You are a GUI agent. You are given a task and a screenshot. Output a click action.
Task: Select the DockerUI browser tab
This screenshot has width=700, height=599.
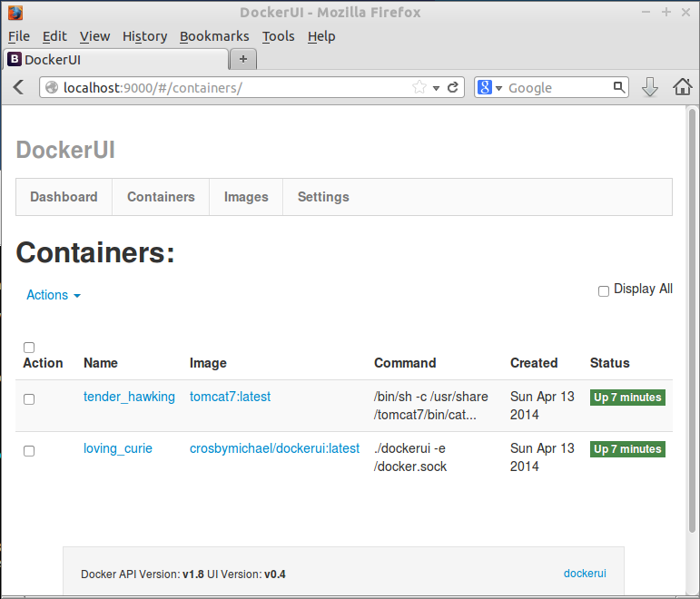116,59
